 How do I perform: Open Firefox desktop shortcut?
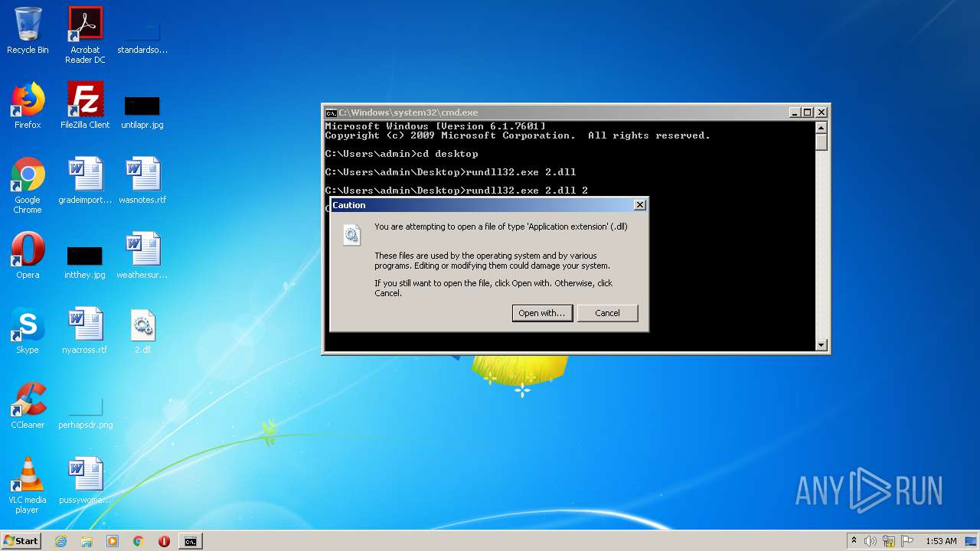tap(28, 106)
